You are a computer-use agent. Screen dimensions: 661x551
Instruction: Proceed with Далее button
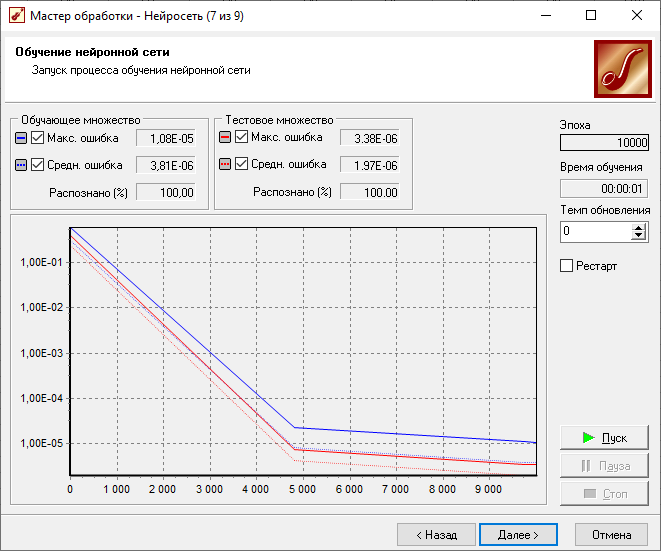[519, 535]
